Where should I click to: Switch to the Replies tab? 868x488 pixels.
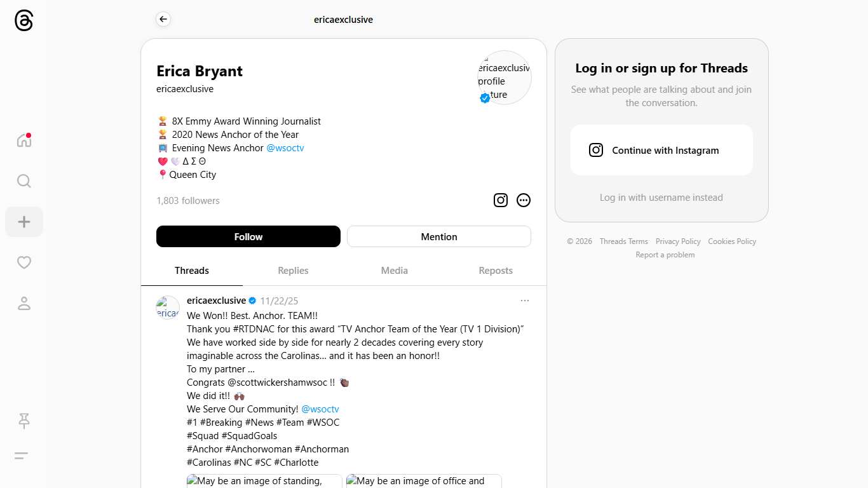click(293, 271)
